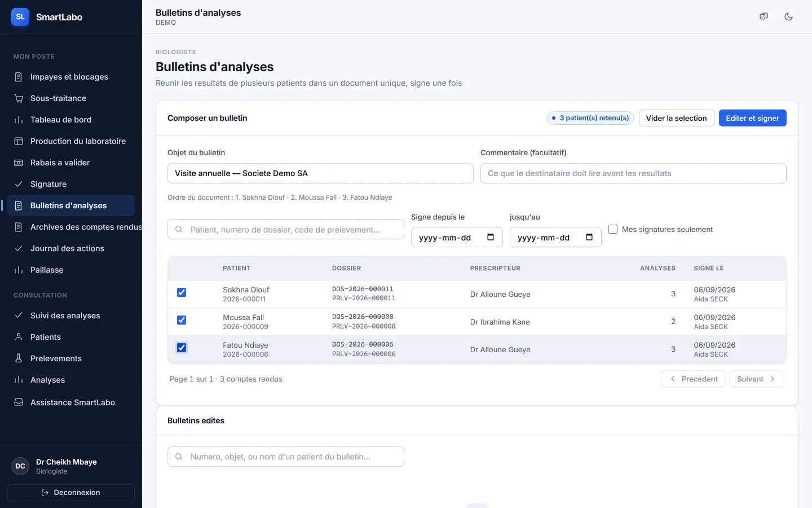Click the Archives des comptes rendus icon
The width and height of the screenshot is (812, 508).
coord(19,227)
